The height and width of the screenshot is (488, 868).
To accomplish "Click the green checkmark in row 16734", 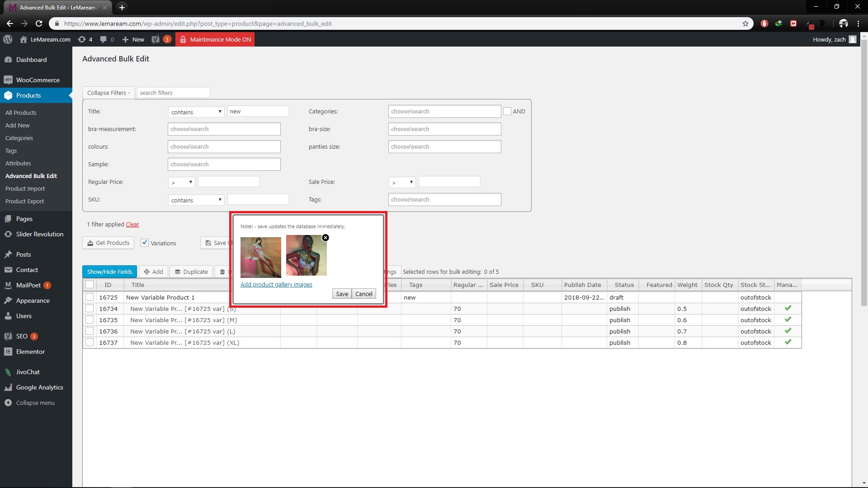I will click(x=788, y=308).
